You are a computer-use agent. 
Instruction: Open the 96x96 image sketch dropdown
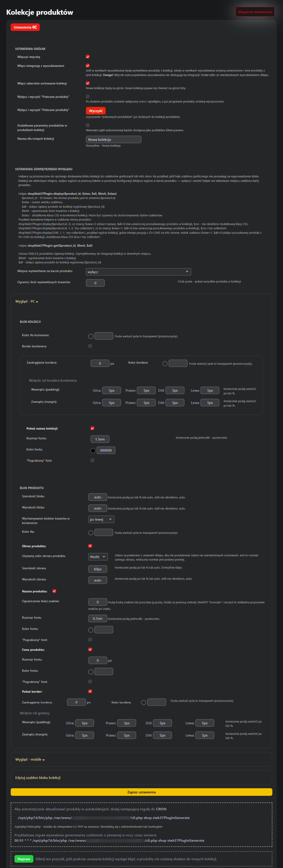click(98, 557)
